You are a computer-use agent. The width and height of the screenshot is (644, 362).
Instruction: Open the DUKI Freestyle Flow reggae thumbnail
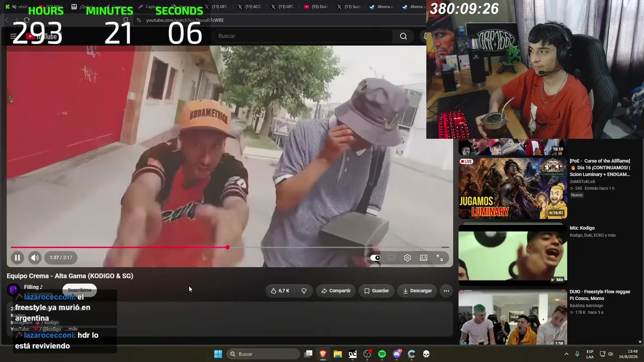pos(513,318)
